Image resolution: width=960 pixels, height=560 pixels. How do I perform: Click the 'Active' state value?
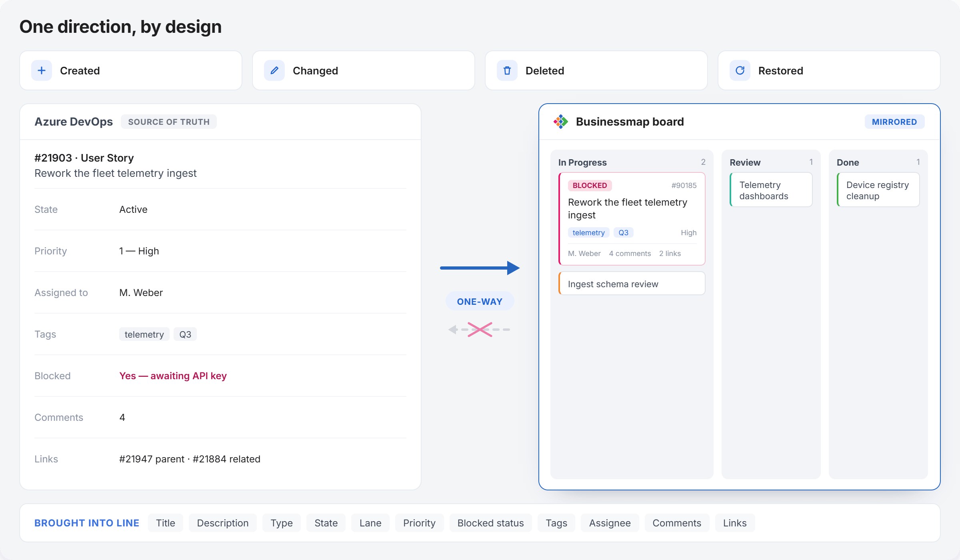click(133, 210)
